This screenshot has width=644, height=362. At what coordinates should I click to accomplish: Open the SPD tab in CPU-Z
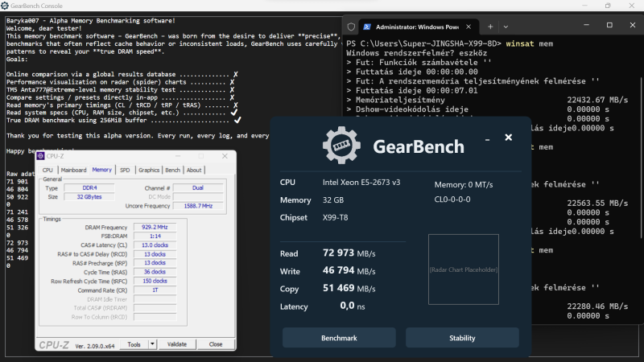125,170
